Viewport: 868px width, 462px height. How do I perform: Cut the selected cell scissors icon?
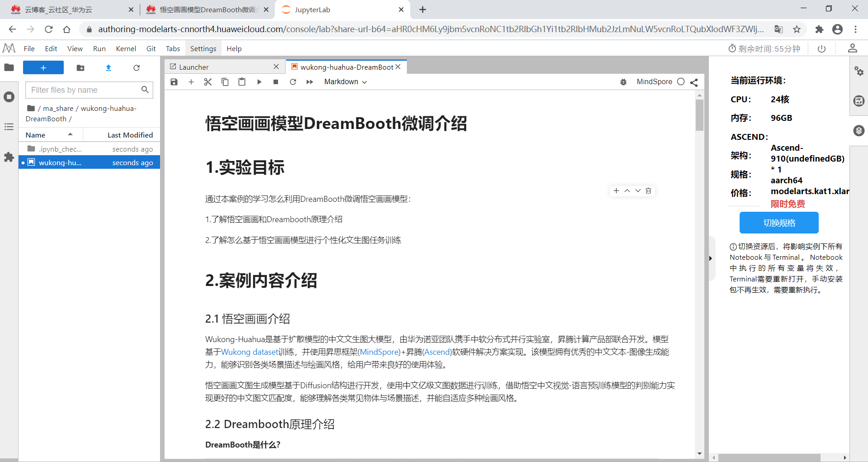[x=208, y=82]
